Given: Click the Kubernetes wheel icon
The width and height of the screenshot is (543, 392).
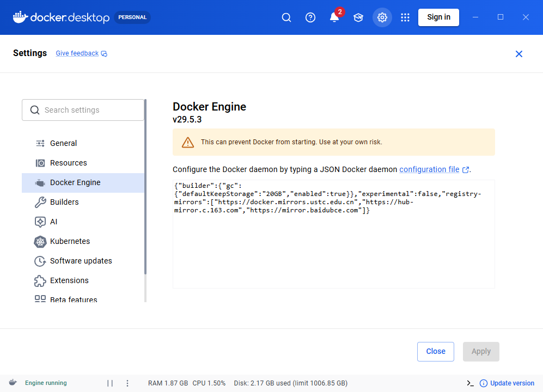Looking at the screenshot, I should (40, 241).
